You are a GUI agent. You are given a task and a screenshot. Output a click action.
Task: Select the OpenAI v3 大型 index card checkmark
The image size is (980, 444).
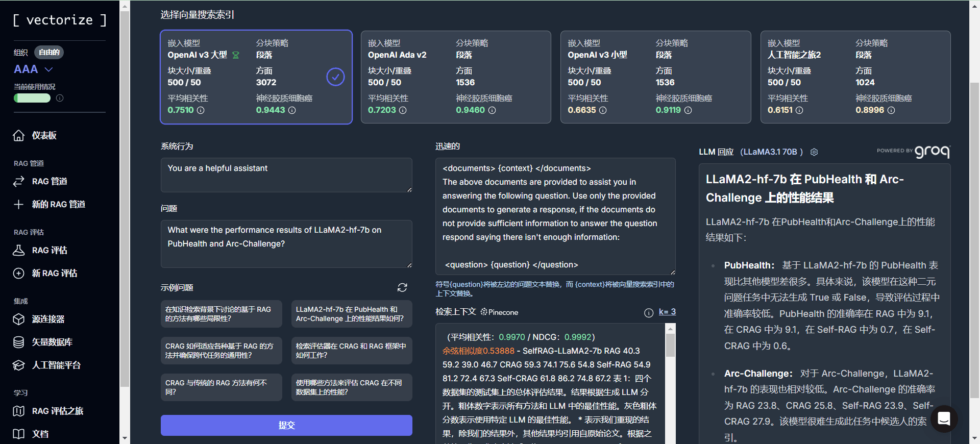335,77
